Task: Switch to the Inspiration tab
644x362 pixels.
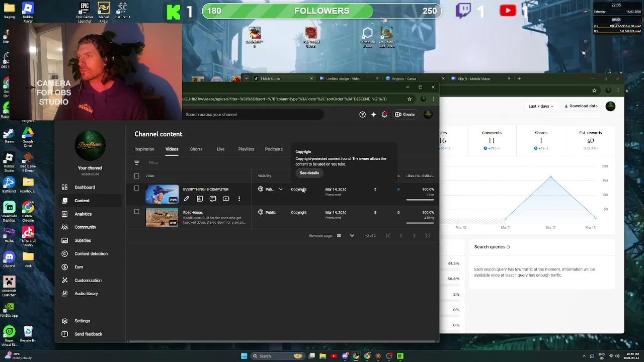Action: click(x=144, y=149)
